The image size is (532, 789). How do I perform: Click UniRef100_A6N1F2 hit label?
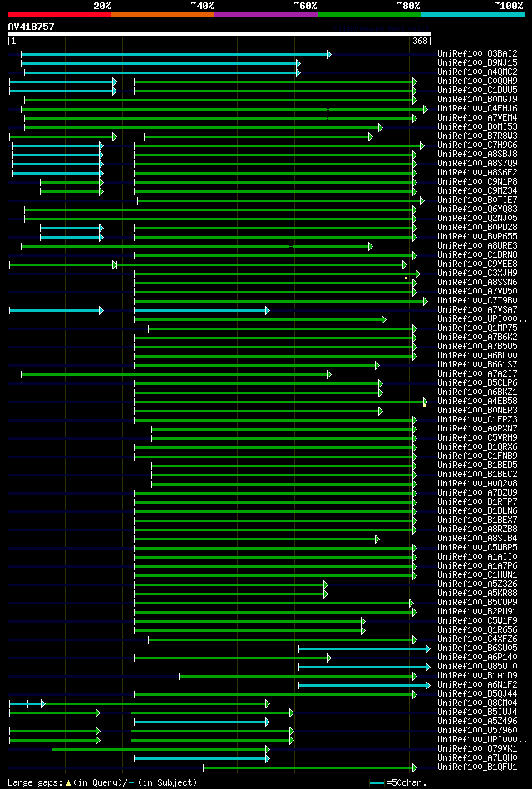tap(478, 684)
